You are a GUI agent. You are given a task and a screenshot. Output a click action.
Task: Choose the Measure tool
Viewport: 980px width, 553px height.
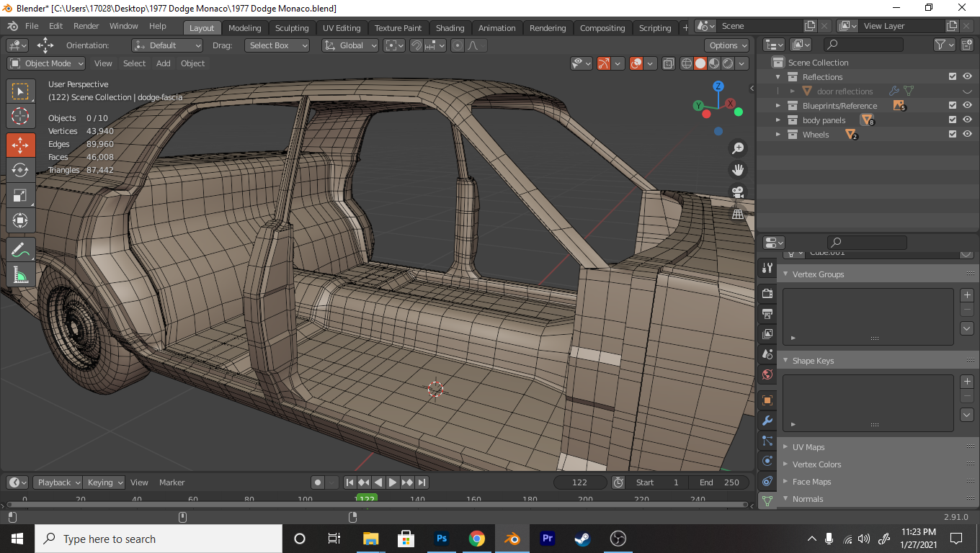[20, 275]
